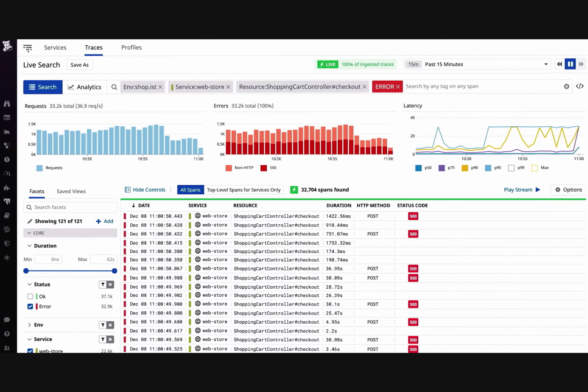Switch to the Profiles tab
This screenshot has width=588, height=392.
coord(131,47)
